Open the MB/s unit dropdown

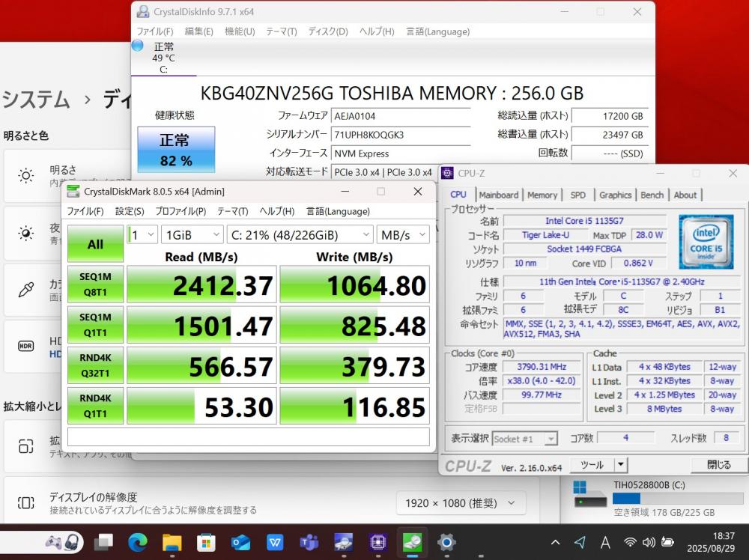[x=403, y=234]
